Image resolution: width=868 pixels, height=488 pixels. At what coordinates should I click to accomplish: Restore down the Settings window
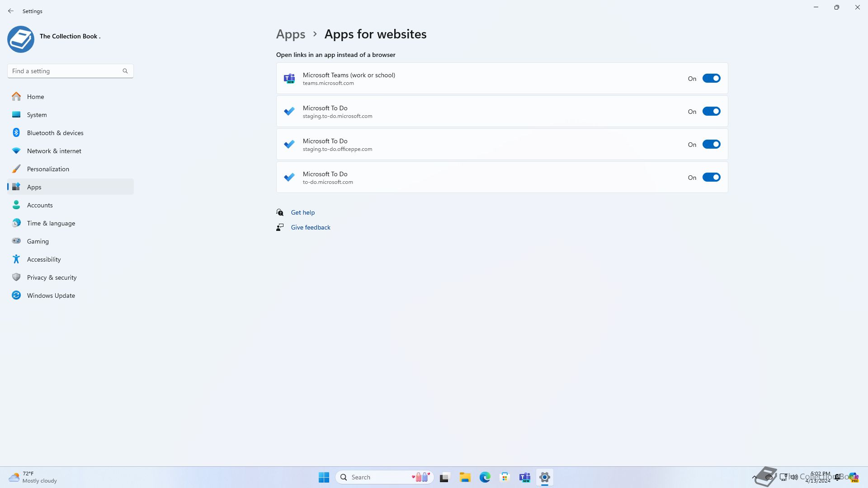pyautogui.click(x=837, y=7)
